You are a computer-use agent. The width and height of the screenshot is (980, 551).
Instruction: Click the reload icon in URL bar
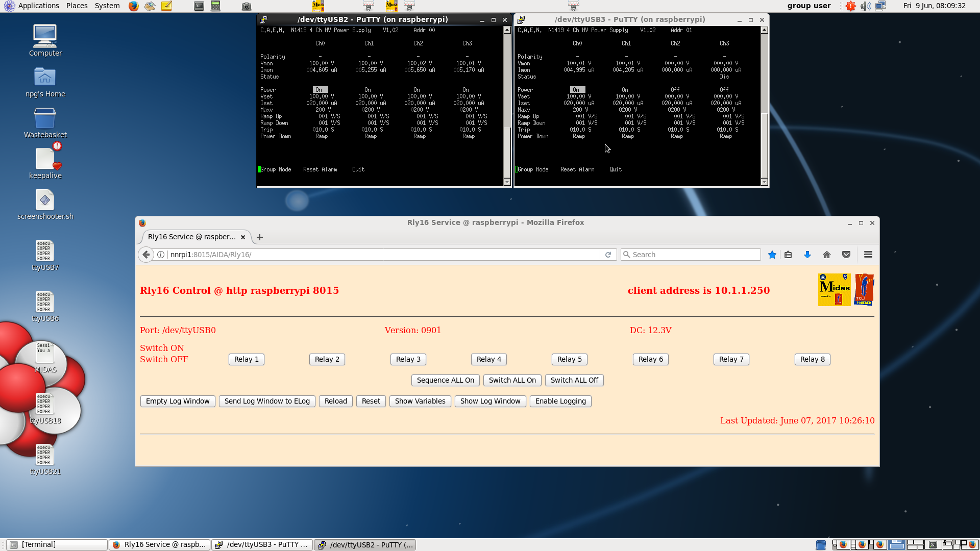pos(608,255)
